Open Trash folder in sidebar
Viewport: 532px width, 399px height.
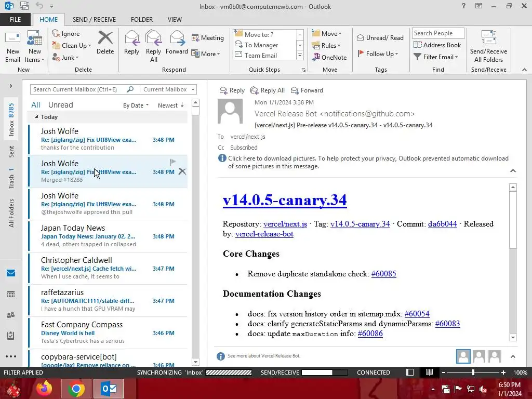point(11,179)
